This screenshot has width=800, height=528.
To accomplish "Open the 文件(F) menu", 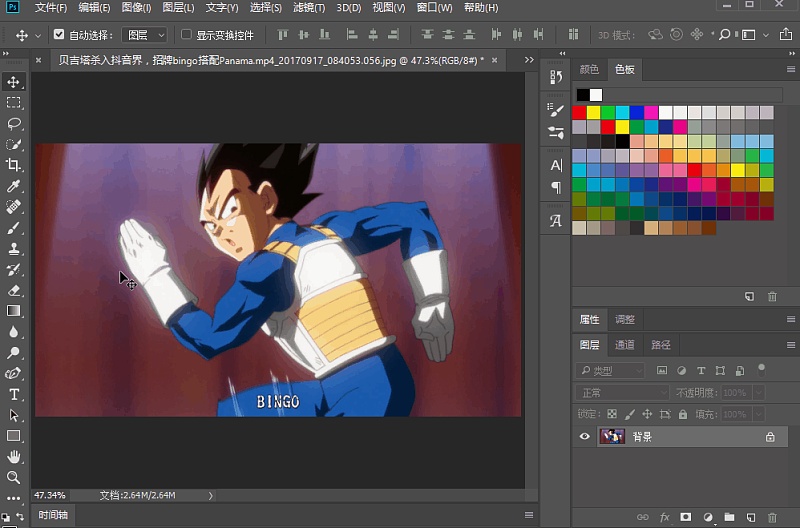I will tap(51, 8).
